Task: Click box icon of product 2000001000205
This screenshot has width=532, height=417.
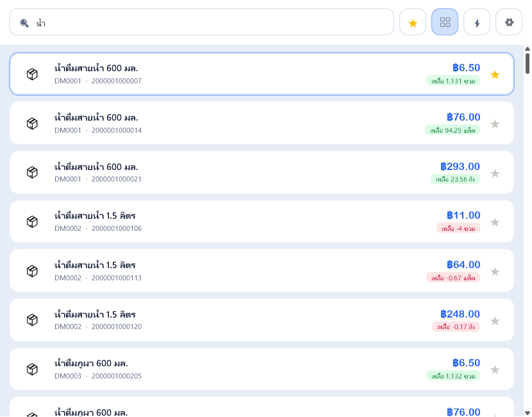Action: [x=32, y=369]
